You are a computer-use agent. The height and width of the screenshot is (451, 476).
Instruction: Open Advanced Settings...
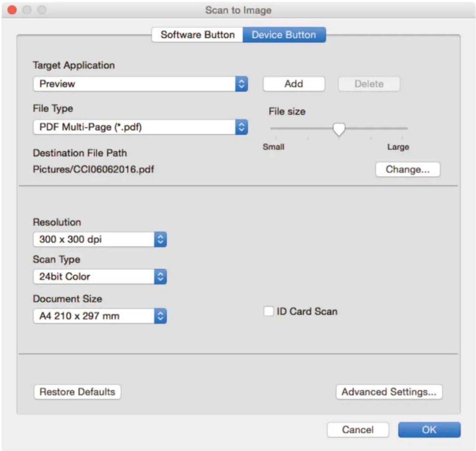pyautogui.click(x=389, y=392)
